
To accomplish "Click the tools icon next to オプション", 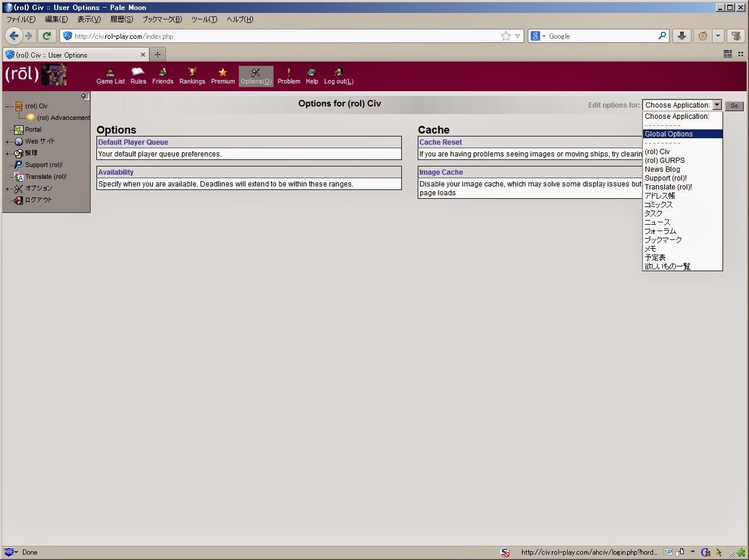I will 19,188.
